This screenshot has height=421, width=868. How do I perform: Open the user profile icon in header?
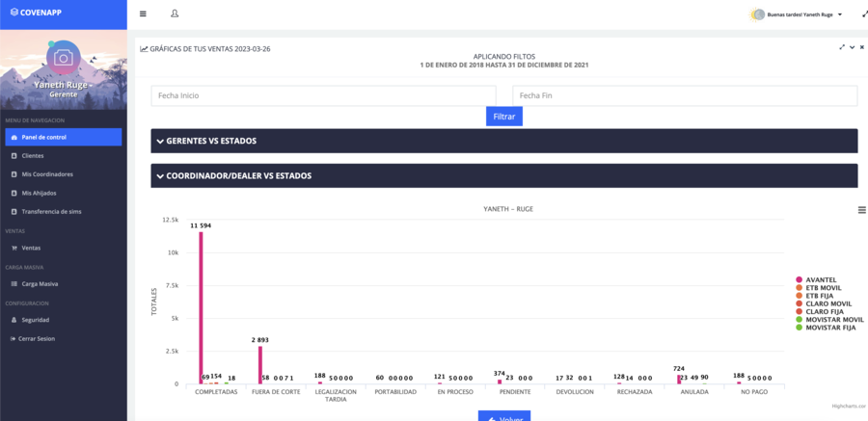175,13
